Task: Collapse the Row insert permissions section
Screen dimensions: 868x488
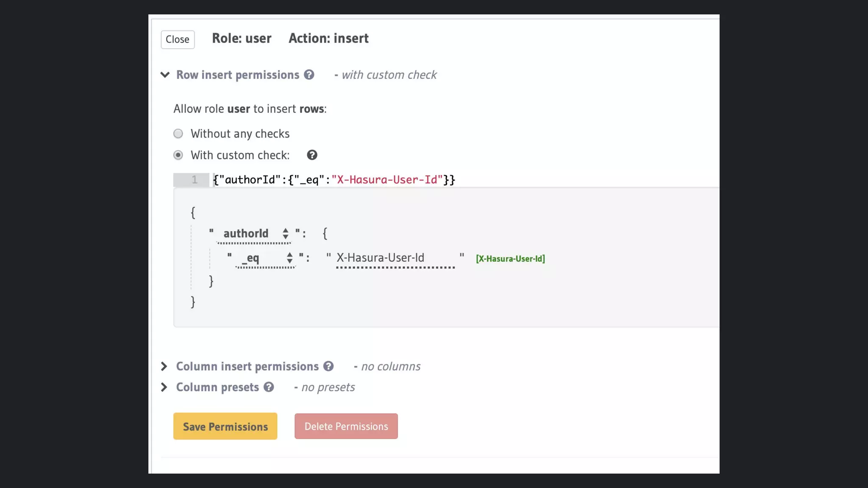Action: 165,75
